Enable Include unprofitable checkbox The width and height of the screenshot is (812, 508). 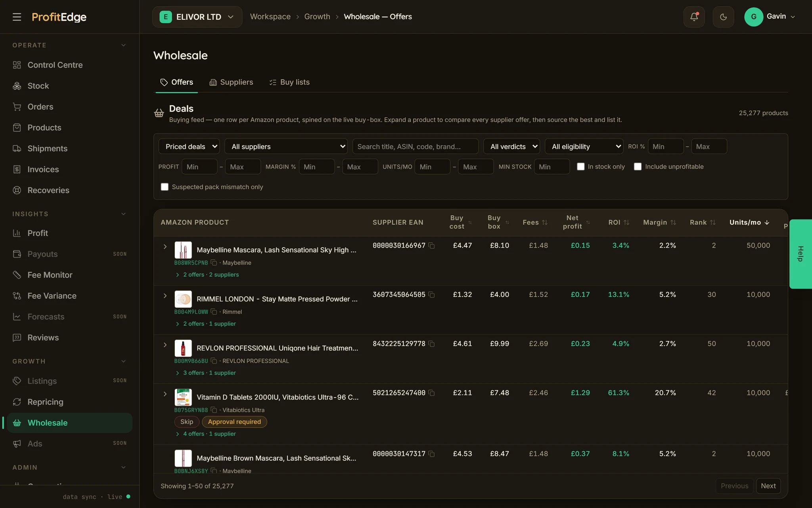(638, 167)
